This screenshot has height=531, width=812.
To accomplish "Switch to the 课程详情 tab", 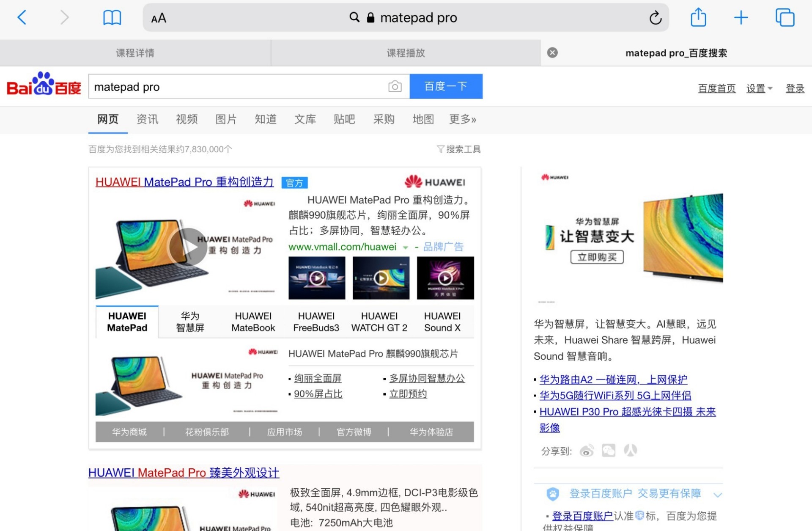I will [135, 53].
